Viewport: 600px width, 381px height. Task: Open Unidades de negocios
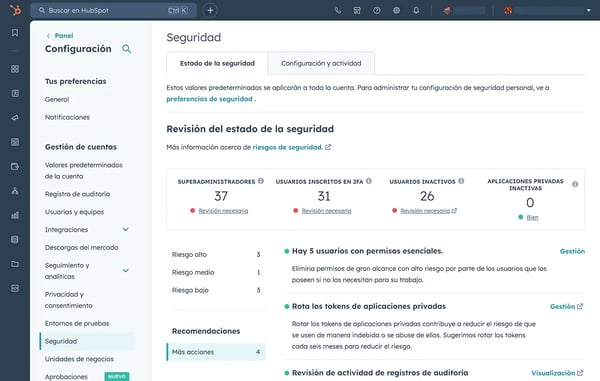tap(79, 359)
